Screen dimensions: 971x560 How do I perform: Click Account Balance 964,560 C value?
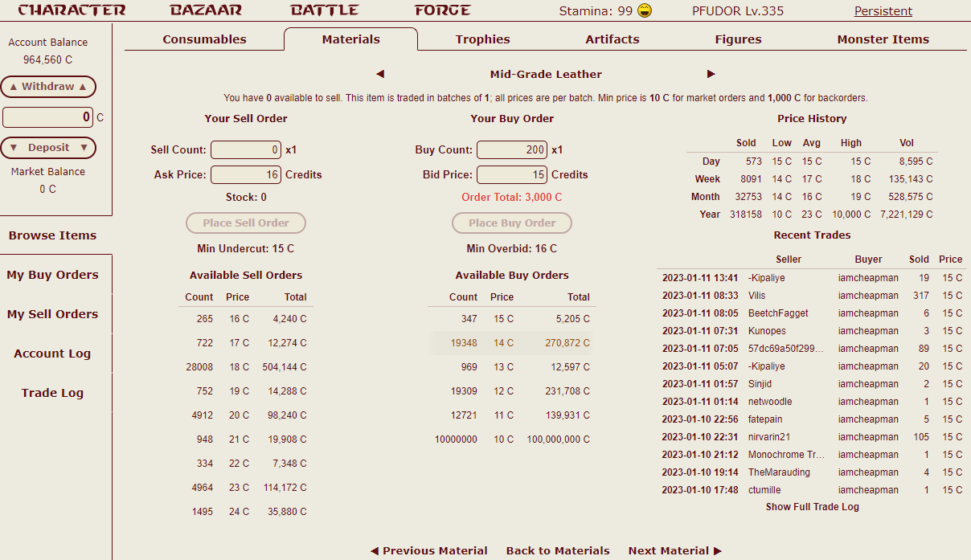click(48, 59)
